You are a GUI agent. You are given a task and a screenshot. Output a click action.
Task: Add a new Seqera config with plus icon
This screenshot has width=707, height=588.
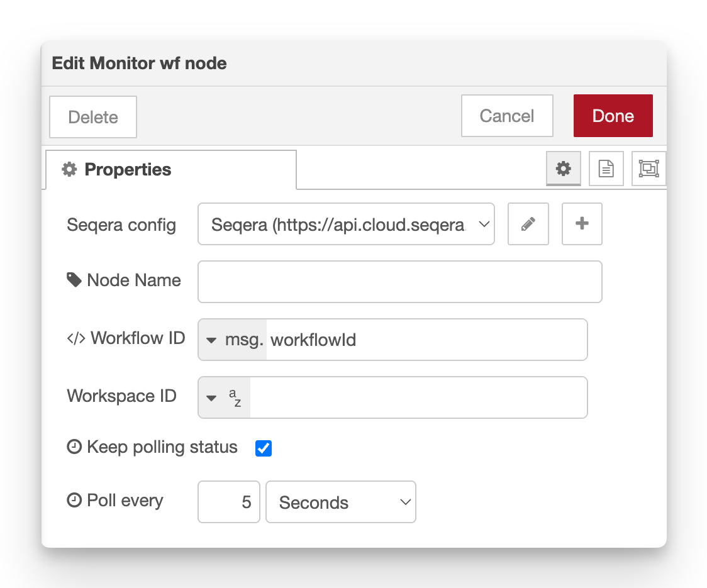tap(582, 224)
